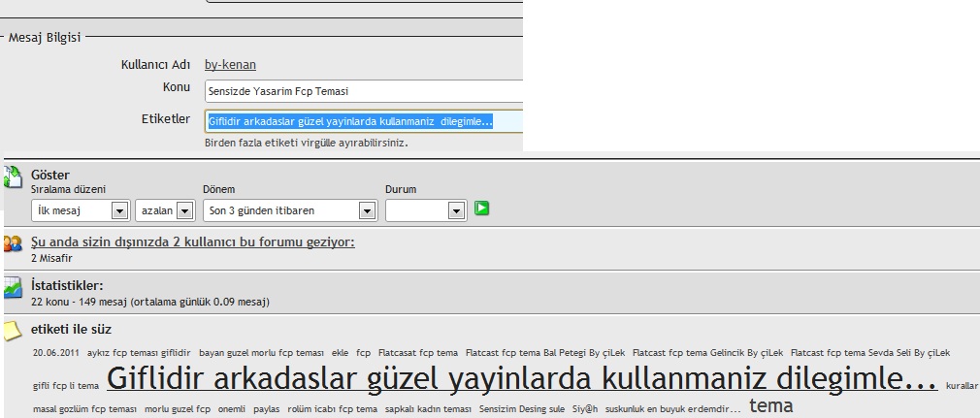Select the sapkalı kadın teması tag
The width and height of the screenshot is (980, 418).
tap(428, 409)
